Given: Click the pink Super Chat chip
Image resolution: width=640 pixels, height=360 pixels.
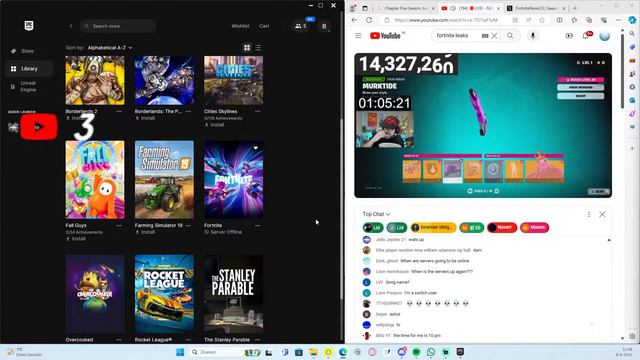Looking at the screenshot, I should point(534,227).
